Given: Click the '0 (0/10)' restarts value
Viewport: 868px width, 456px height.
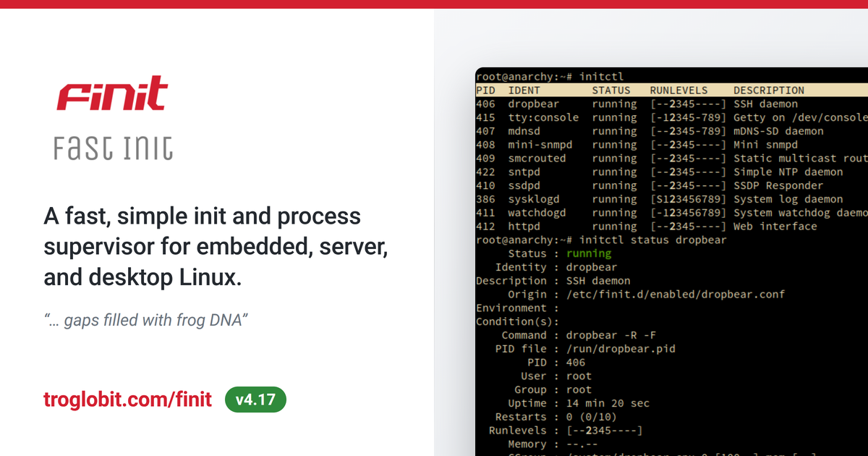Looking at the screenshot, I should click(x=592, y=417).
